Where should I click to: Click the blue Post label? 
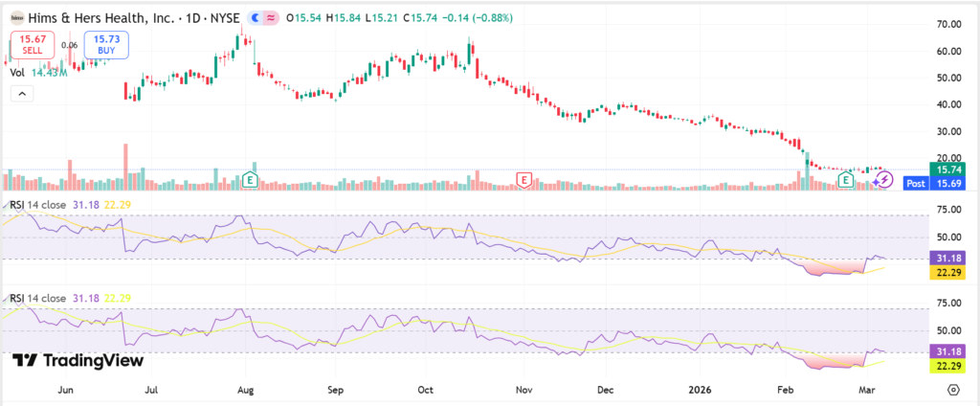coord(916,183)
